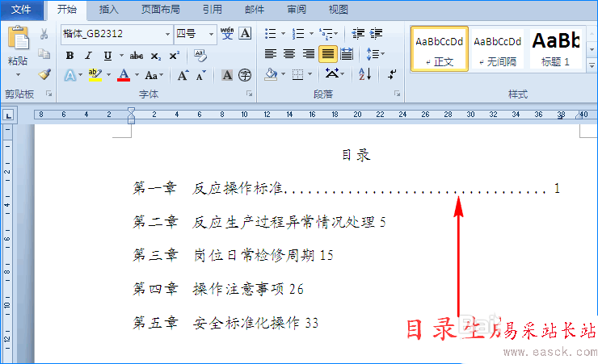
Task: Center the paragraph text
Action: tap(289, 54)
